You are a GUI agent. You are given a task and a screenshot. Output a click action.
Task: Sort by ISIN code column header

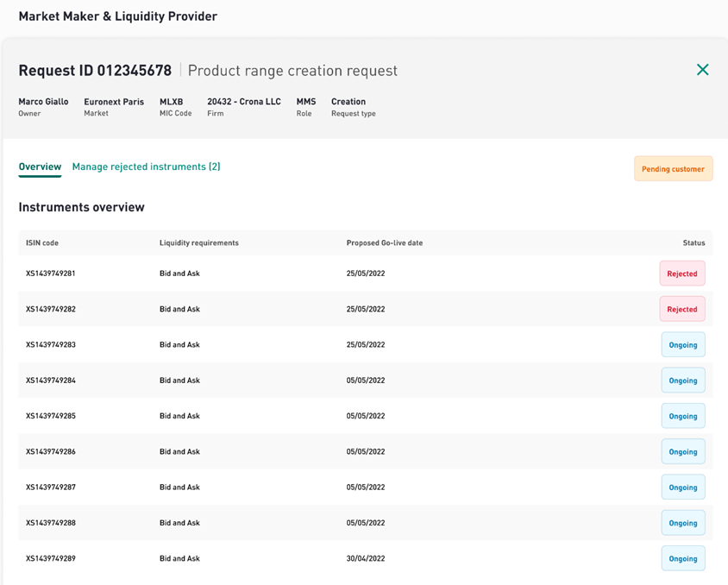coord(42,243)
